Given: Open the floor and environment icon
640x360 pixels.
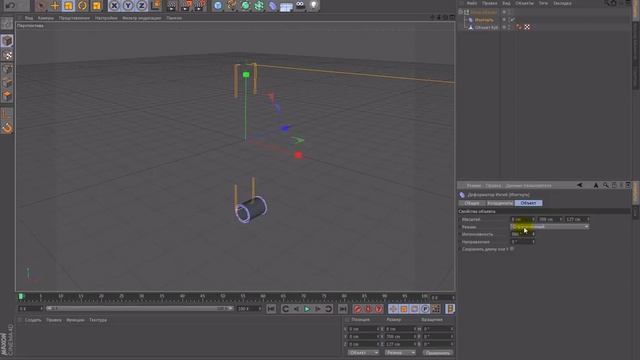Looking at the screenshot, I should pos(286,6).
